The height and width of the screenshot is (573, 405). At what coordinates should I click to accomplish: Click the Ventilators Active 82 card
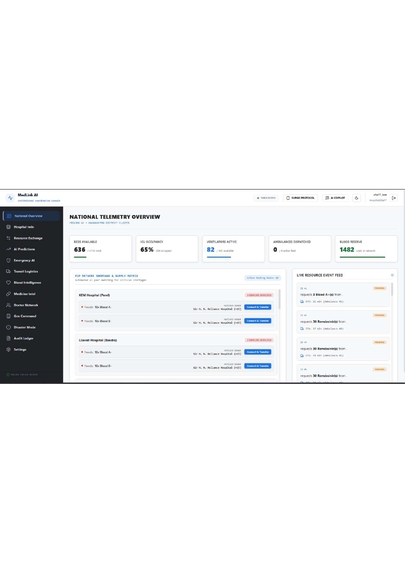pyautogui.click(x=234, y=249)
